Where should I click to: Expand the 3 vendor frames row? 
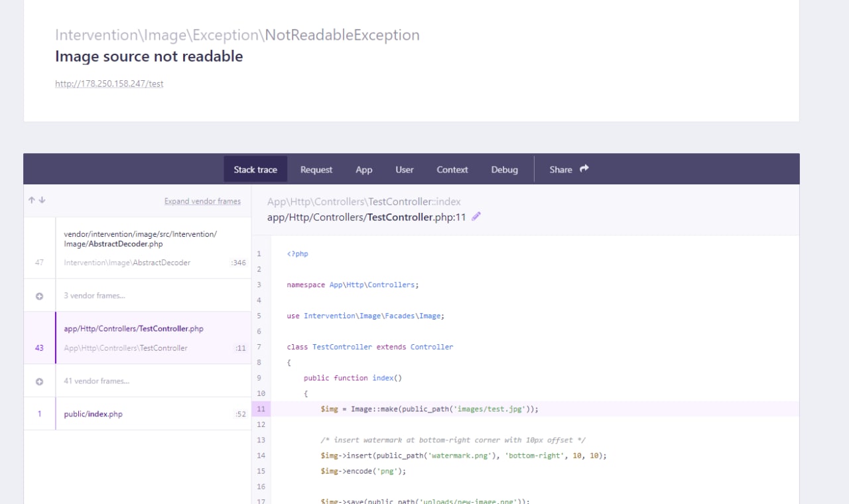tap(137, 296)
